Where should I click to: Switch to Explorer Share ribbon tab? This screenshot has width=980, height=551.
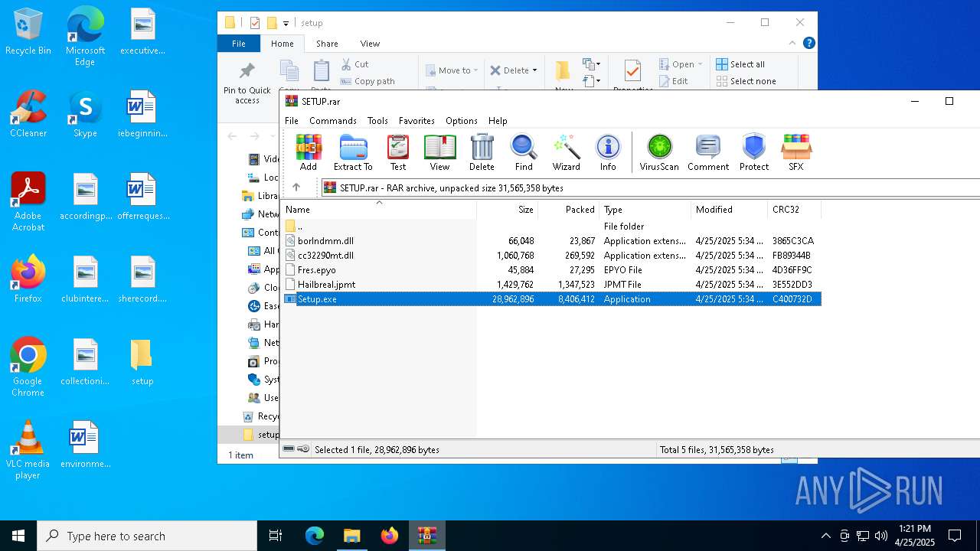[327, 44]
